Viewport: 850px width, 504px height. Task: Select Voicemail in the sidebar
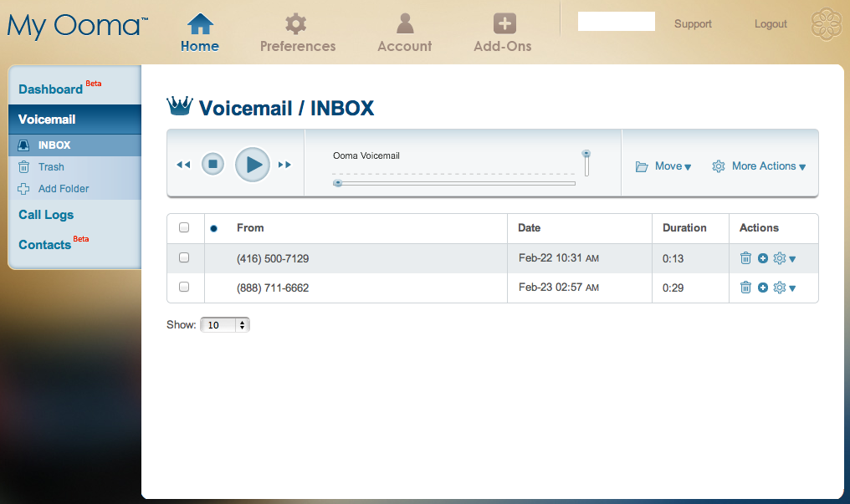pyautogui.click(x=74, y=119)
